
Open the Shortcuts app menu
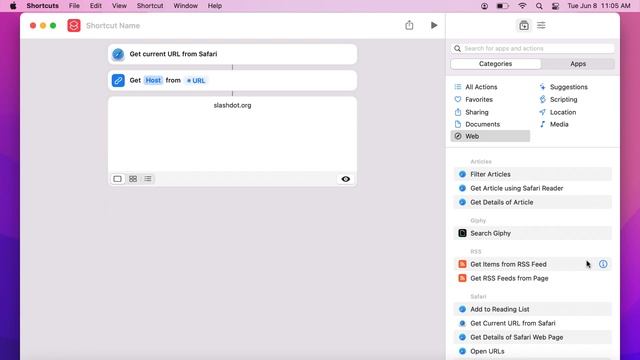tap(42, 6)
